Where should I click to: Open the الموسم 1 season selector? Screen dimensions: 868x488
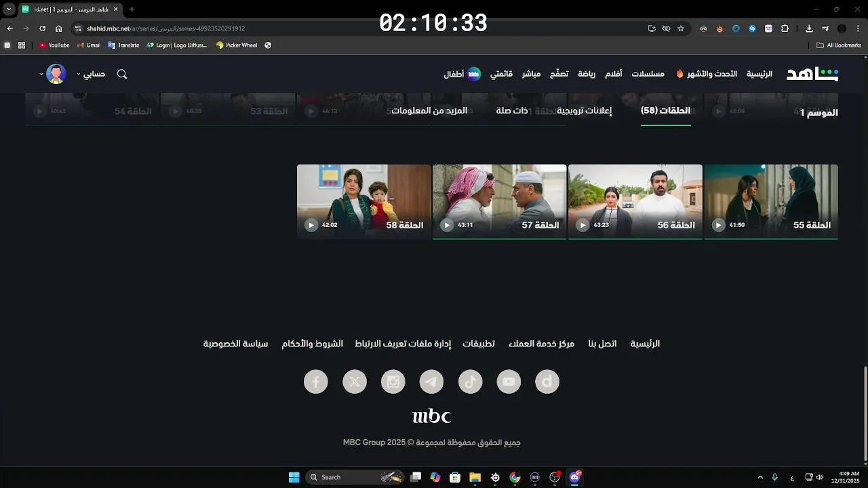[x=818, y=113]
